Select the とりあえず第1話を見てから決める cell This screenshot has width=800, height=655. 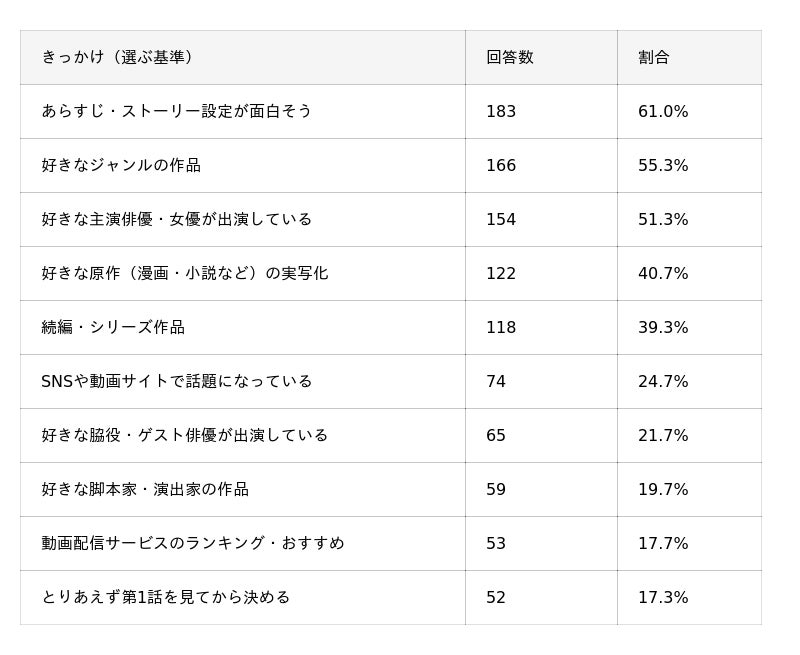166,597
